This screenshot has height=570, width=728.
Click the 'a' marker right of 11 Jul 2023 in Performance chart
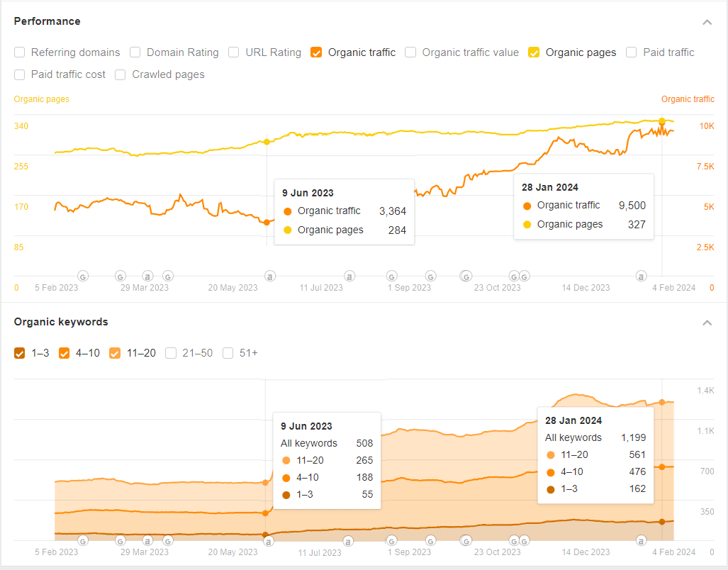pos(349,276)
